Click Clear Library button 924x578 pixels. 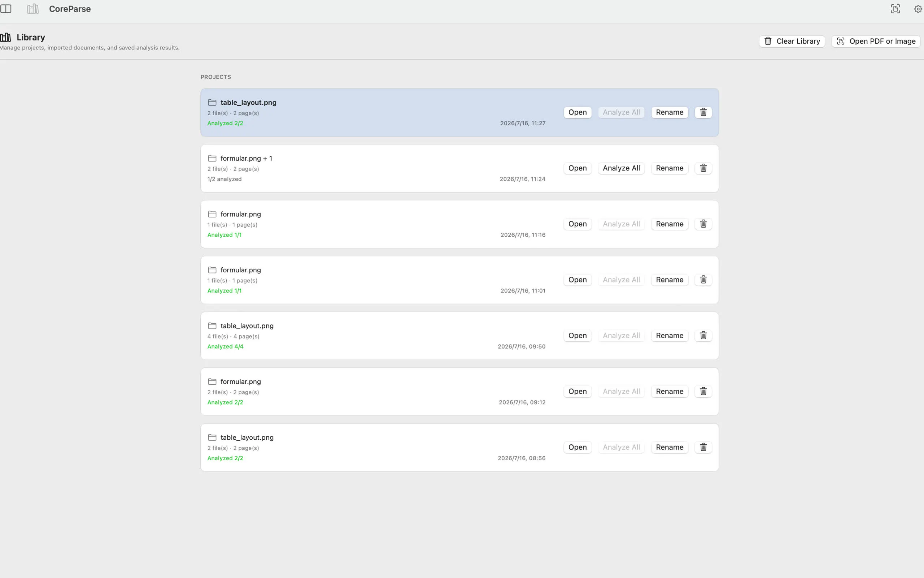point(792,41)
